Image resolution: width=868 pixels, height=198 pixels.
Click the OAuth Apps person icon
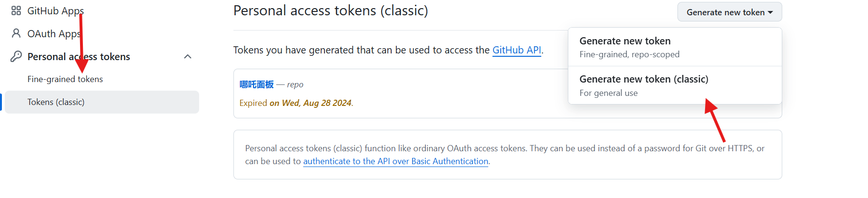click(x=16, y=33)
